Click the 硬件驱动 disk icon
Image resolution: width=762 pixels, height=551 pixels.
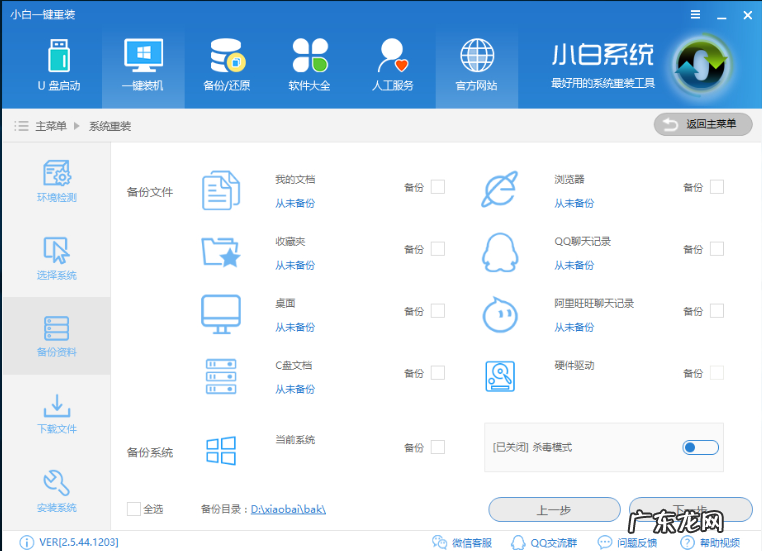tap(500, 376)
